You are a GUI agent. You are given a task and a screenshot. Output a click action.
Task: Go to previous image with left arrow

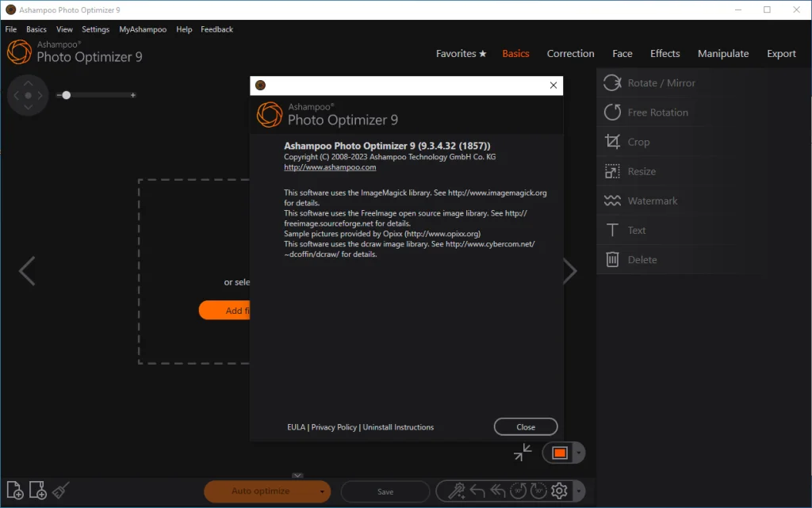tap(27, 270)
